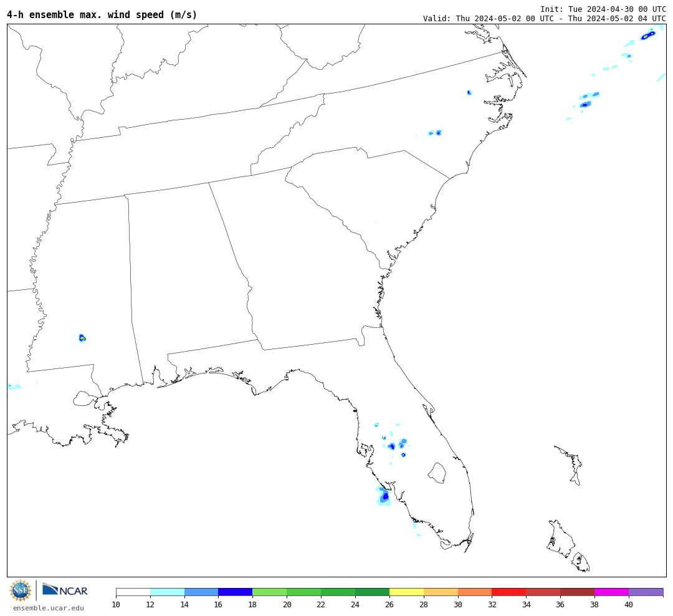Select the purple above-40 colorbar swatch
The width and height of the screenshot is (673, 616).
coord(646,592)
